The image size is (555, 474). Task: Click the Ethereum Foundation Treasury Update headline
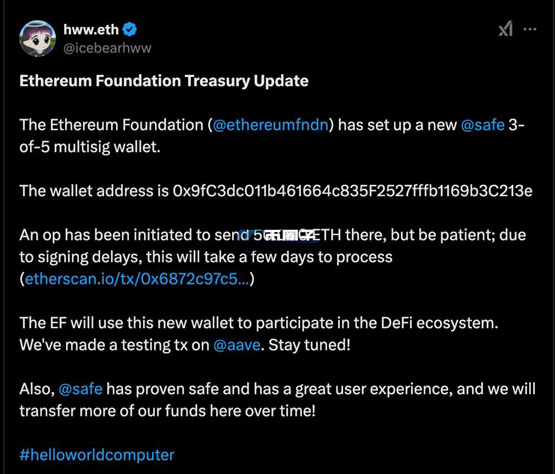pos(164,81)
